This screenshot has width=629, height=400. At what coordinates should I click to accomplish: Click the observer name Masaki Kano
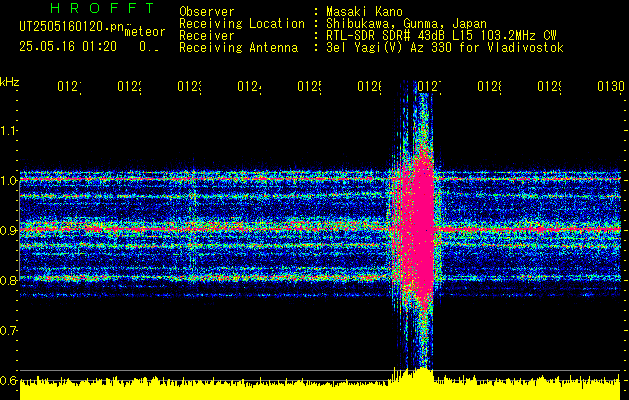[364, 12]
